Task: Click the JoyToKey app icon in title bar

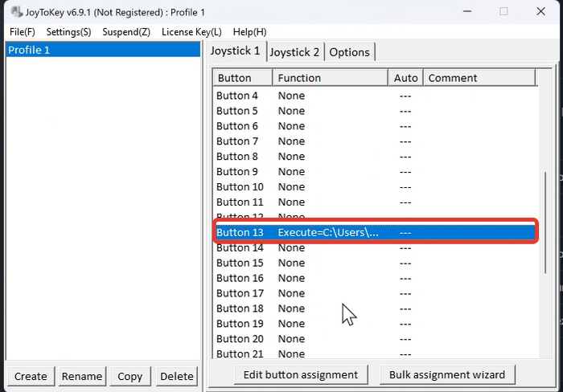Action: point(15,12)
